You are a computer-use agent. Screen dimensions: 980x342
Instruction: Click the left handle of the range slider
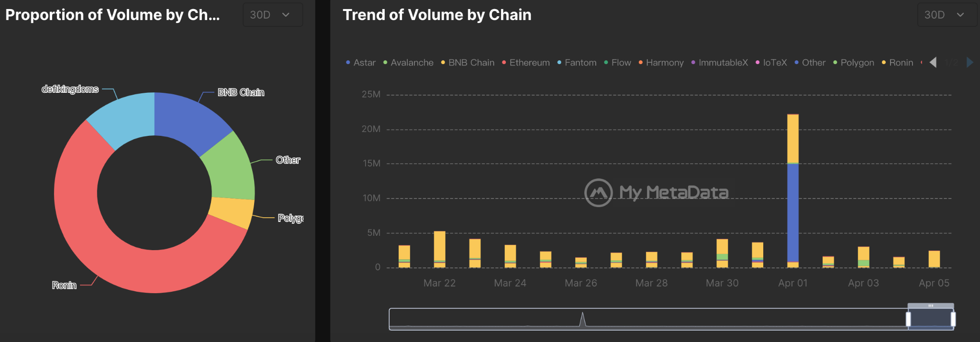[908, 319]
